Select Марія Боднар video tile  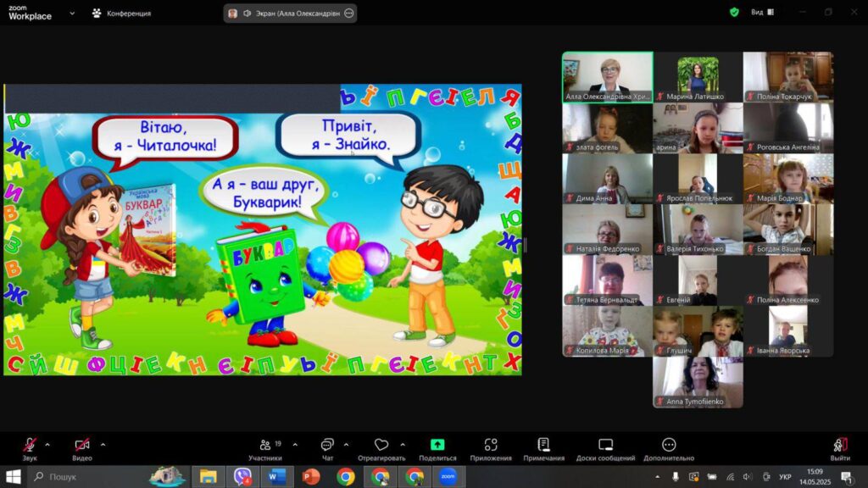[788, 179]
